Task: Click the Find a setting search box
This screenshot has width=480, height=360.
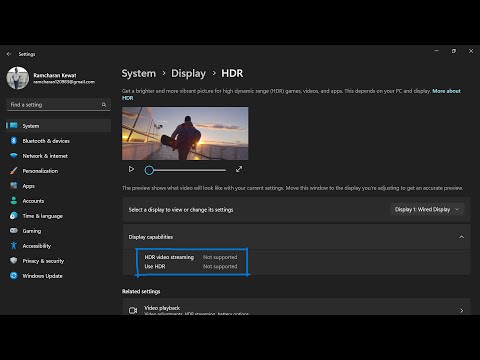Action: tap(58, 105)
